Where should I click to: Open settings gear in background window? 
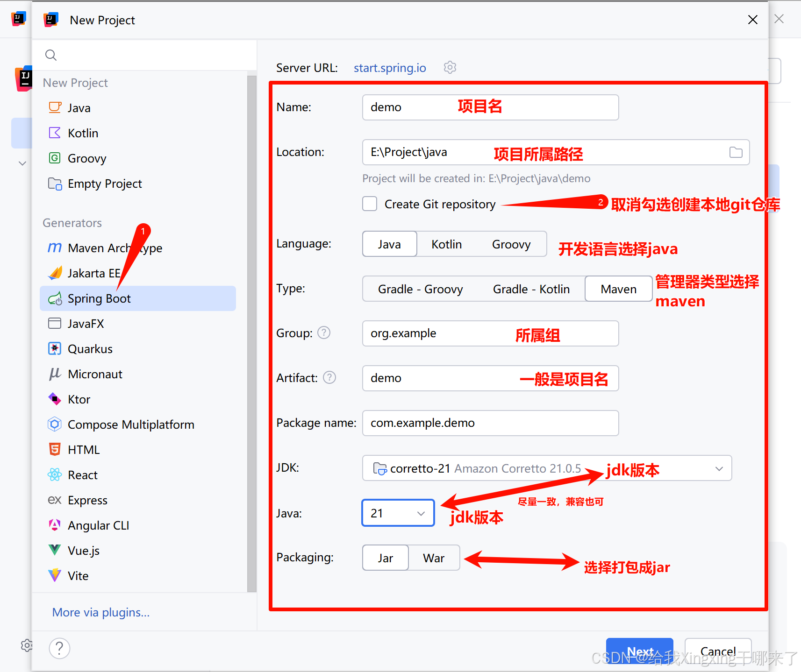point(27,645)
